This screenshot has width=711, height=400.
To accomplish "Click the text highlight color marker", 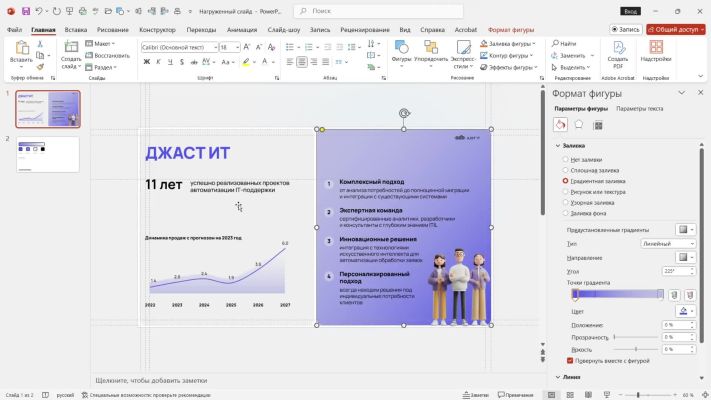I will coord(246,62).
